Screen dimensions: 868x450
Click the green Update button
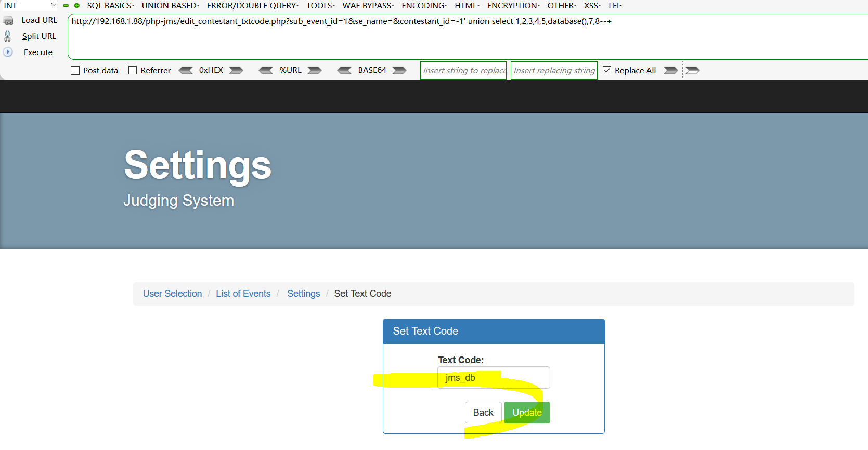(527, 413)
